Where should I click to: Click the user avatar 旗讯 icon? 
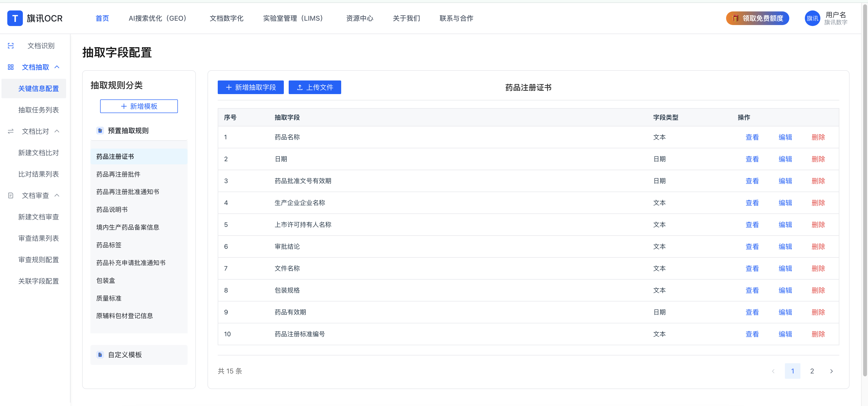pos(812,18)
